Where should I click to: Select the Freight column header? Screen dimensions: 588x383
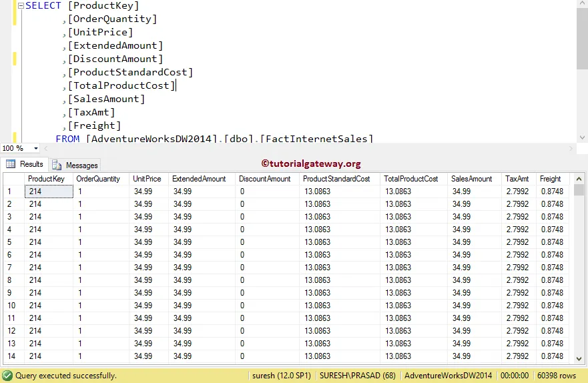click(x=553, y=179)
